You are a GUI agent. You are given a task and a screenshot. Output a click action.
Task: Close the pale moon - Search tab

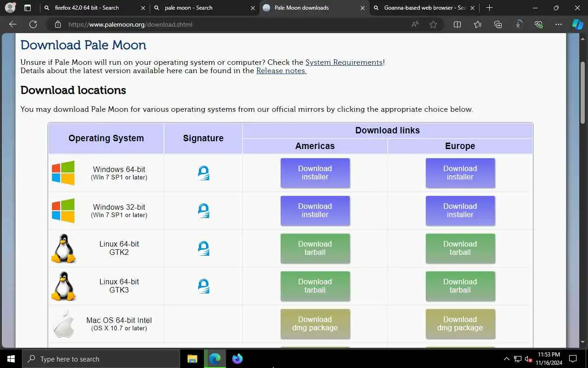pyautogui.click(x=253, y=8)
